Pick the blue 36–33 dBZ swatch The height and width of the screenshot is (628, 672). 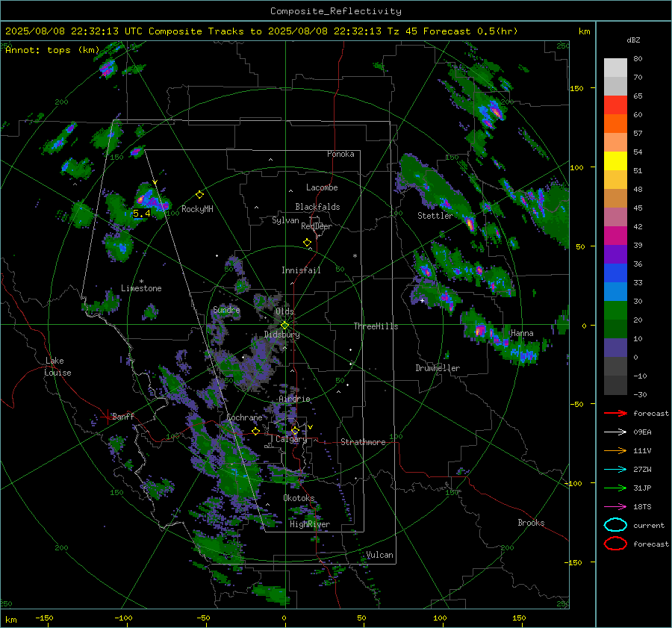click(x=615, y=273)
